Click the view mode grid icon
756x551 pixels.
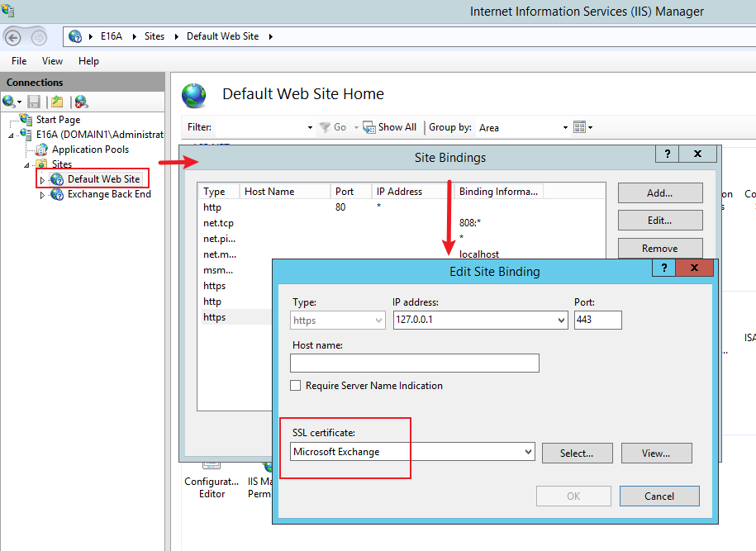coord(579,127)
